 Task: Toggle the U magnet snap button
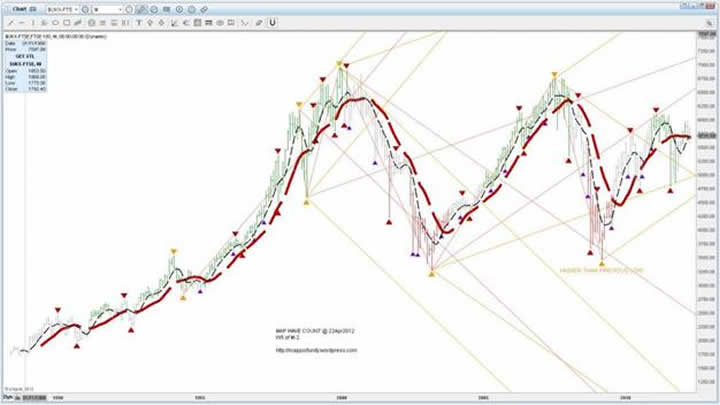(x=272, y=21)
